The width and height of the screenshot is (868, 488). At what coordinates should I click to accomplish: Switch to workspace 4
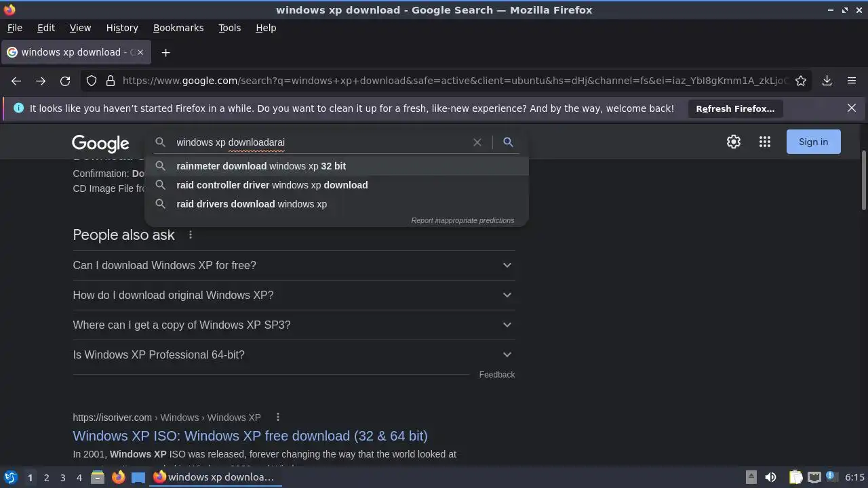[x=79, y=478]
